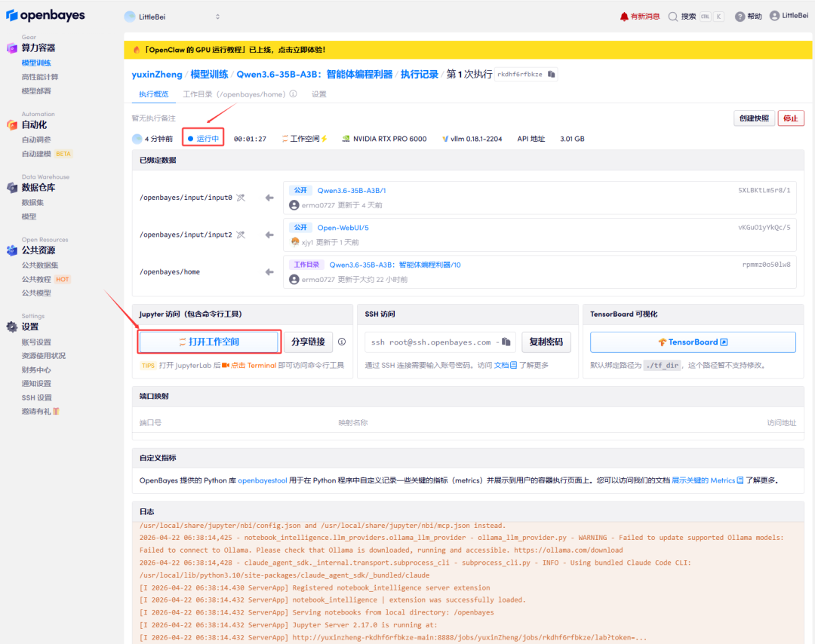Open 邀请有礼 in the sidebar
Screen dimensions: 815x644
[x=41, y=411]
